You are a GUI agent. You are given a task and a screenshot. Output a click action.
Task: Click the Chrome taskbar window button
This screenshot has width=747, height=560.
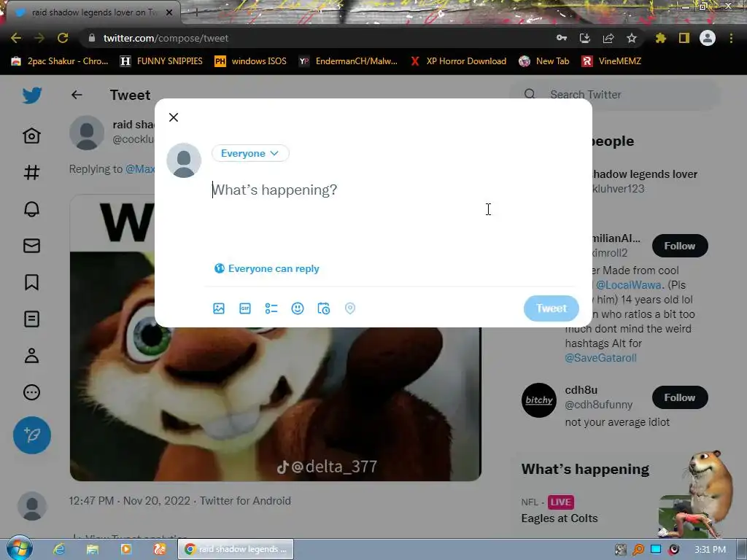pos(236,549)
